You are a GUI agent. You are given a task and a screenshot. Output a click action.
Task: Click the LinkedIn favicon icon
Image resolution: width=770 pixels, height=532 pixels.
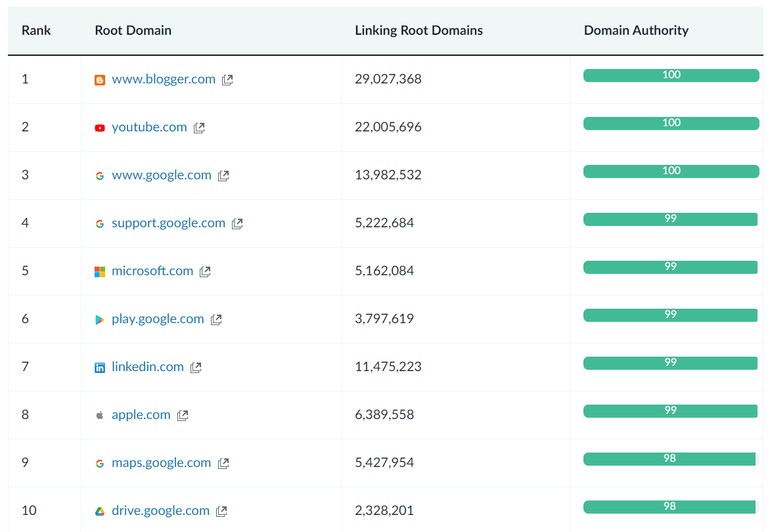click(100, 366)
